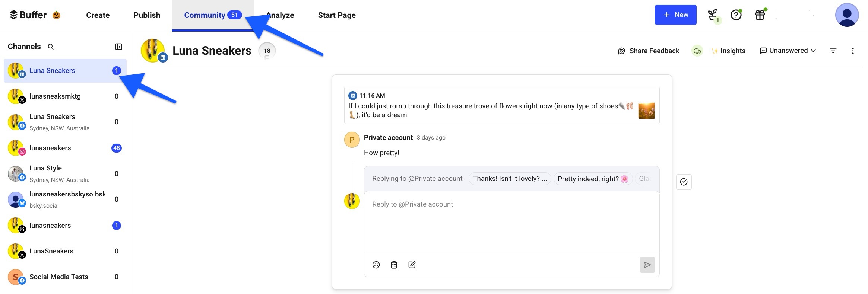The height and width of the screenshot is (294, 868).
Task: Click the Channels heading
Action: click(24, 47)
